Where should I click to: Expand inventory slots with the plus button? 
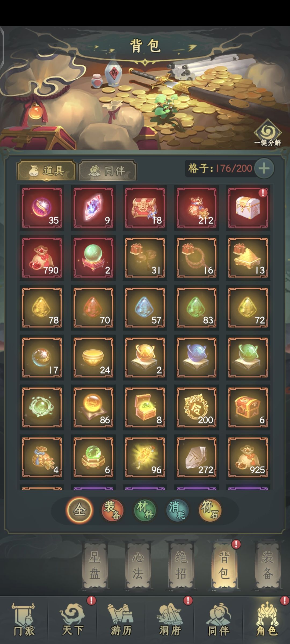tap(264, 169)
